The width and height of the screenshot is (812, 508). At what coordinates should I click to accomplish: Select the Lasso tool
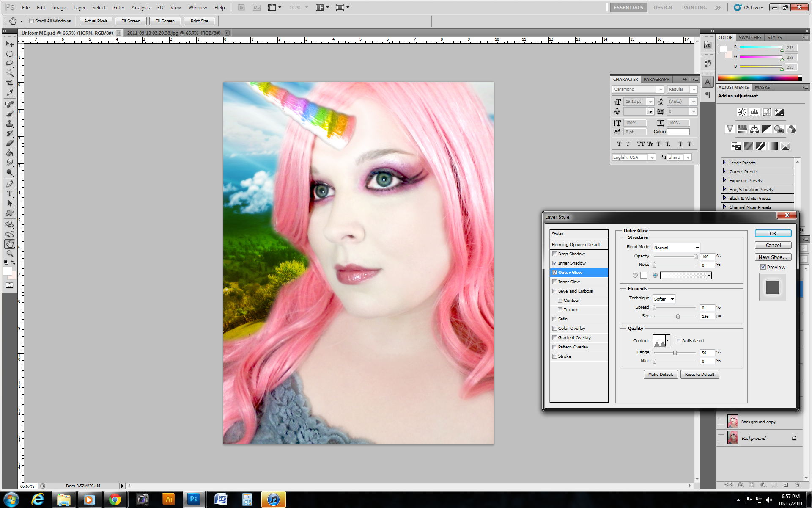(10, 63)
